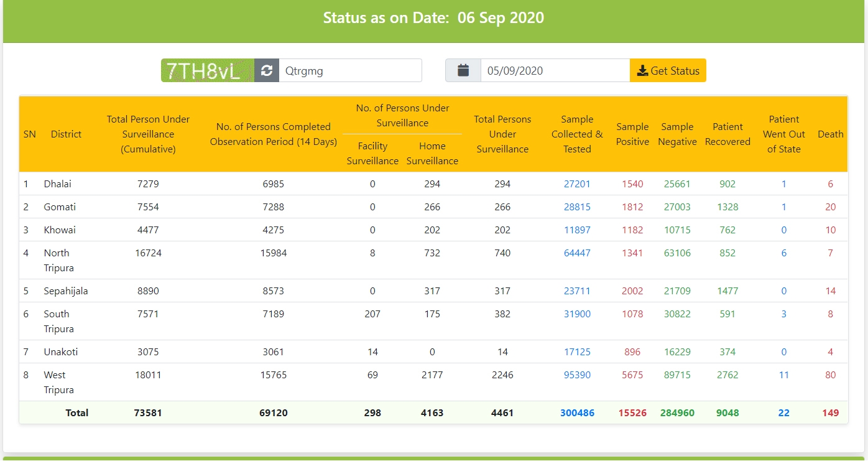Image resolution: width=868 pixels, height=461 pixels.
Task: Click the SN column header
Action: tap(30, 134)
